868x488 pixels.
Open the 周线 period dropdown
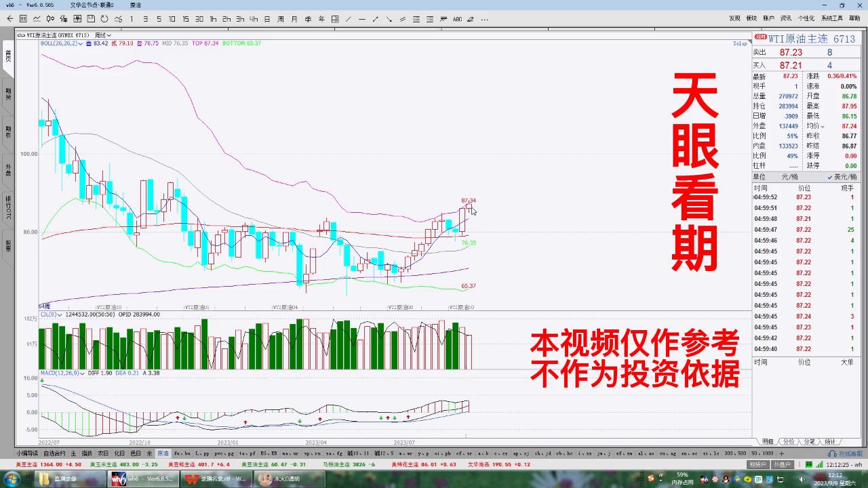coord(103,35)
